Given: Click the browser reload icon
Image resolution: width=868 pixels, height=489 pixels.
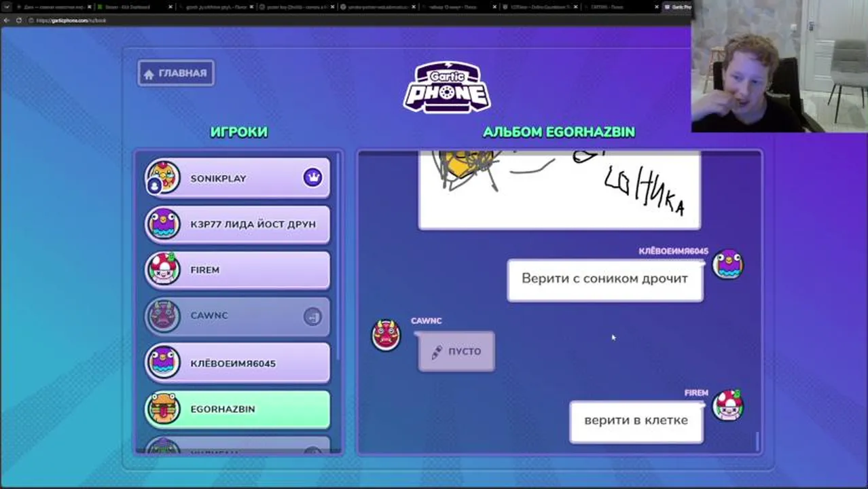Looking at the screenshot, I should tap(19, 20).
